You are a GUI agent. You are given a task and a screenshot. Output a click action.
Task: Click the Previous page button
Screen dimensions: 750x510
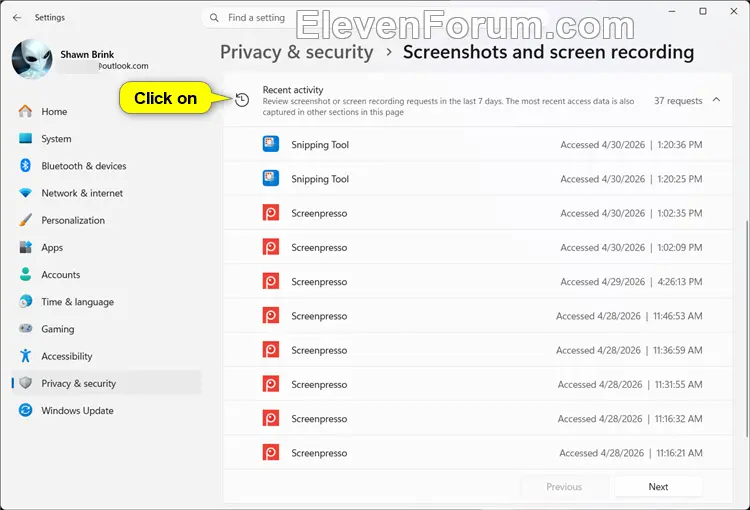(564, 487)
